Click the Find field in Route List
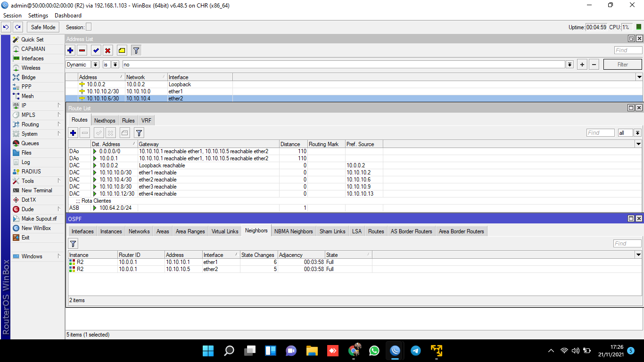The width and height of the screenshot is (644, 362). 600,133
